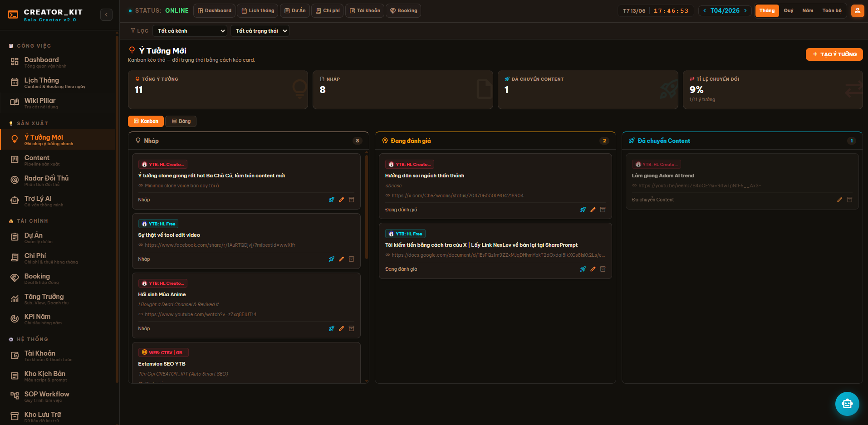The image size is (868, 425).
Task: Open Wiki Pillar in sidebar
Action: coord(58,103)
